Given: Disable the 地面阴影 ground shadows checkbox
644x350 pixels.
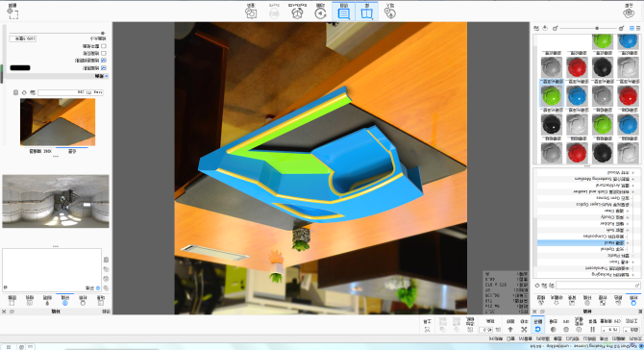Looking at the screenshot, I should tap(104, 67).
